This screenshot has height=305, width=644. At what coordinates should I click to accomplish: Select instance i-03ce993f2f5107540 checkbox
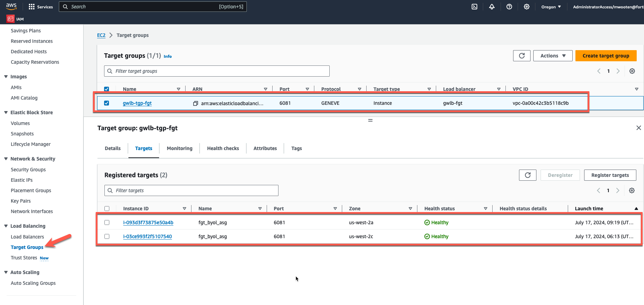click(x=107, y=236)
